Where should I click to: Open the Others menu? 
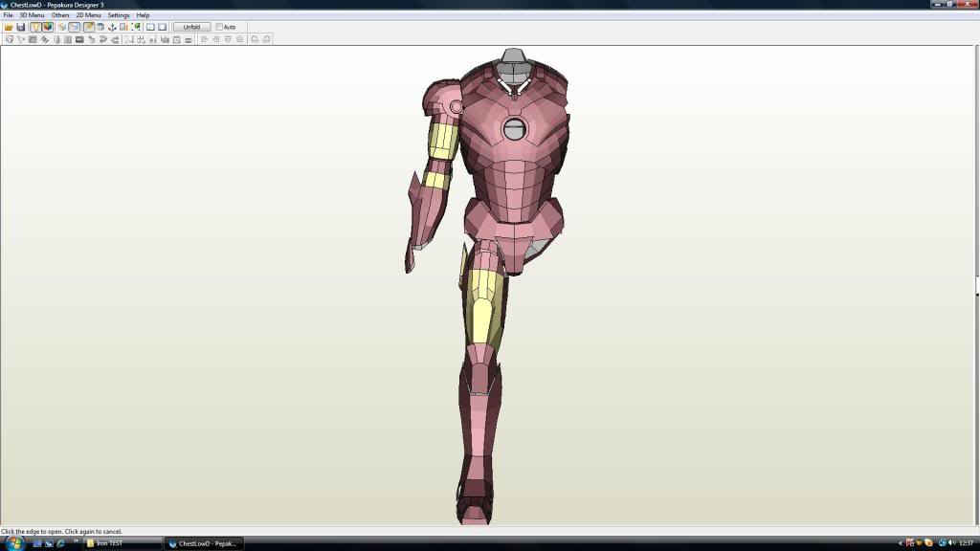click(60, 15)
